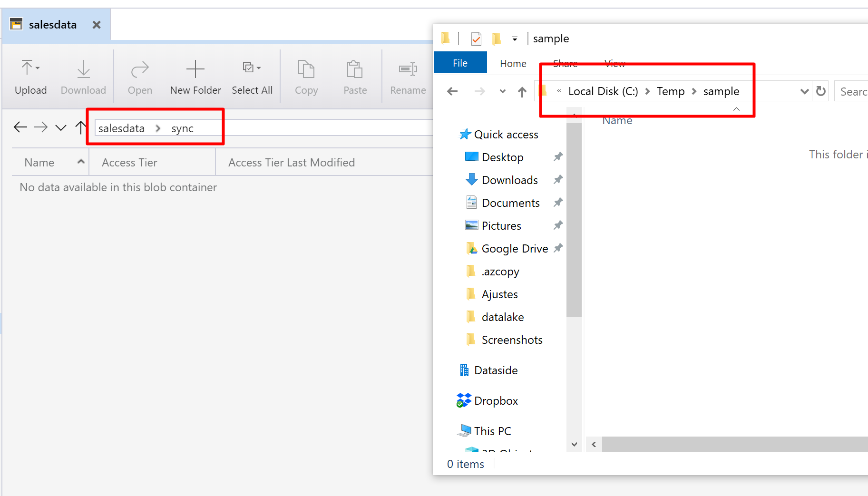This screenshot has width=868, height=496.
Task: Expand the address bar history dropdown
Action: click(x=804, y=91)
